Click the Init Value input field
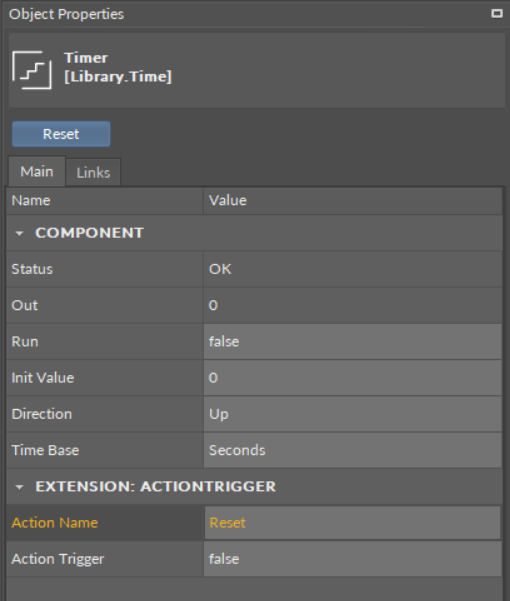Image resolution: width=510 pixels, height=601 pixels. [x=353, y=378]
